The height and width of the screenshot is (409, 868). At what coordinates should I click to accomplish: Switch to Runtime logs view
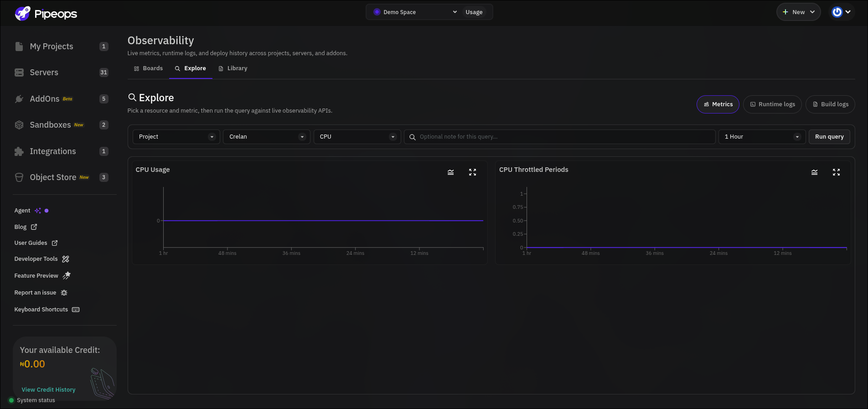[x=773, y=104]
